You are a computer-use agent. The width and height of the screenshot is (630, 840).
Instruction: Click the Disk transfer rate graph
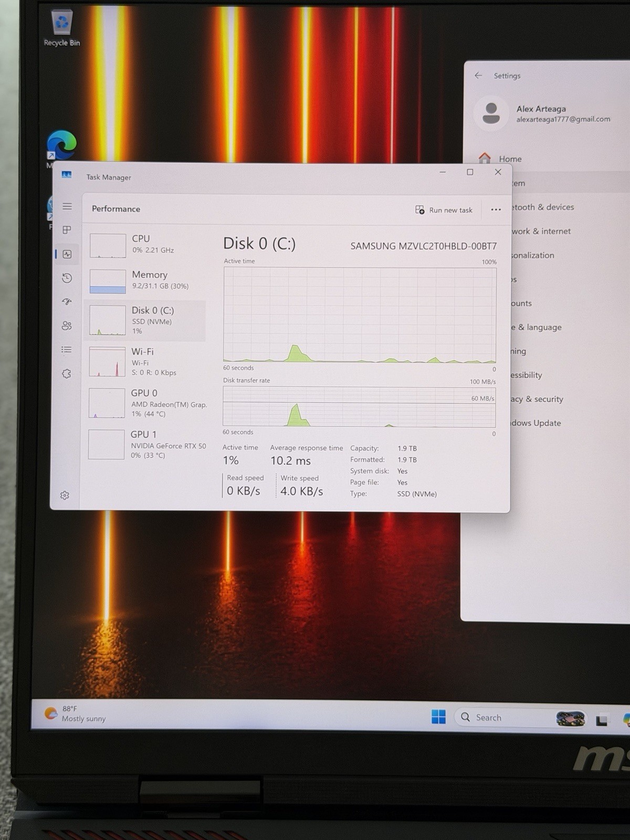coord(359,407)
